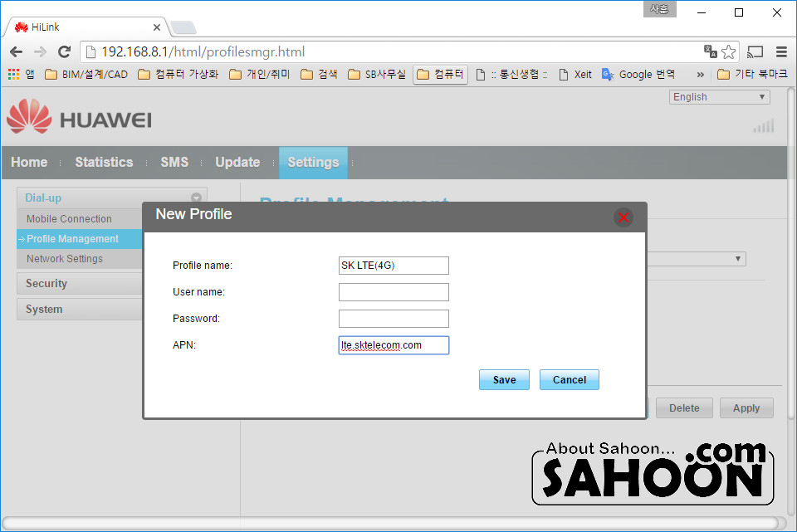Open Network Settings in sidebar
The height and width of the screenshot is (532, 797).
tap(65, 259)
